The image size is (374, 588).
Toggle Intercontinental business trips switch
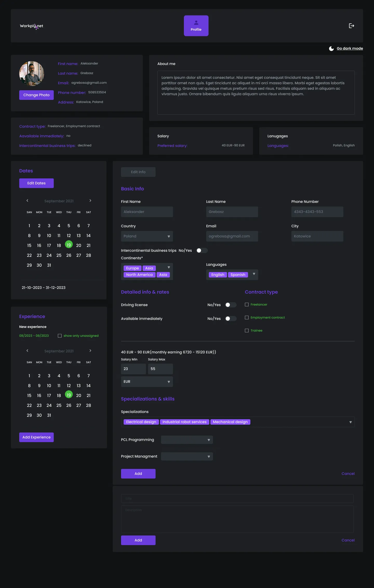pos(202,250)
